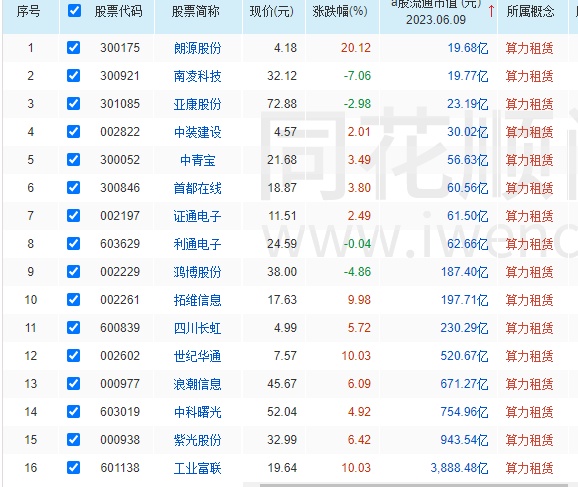The image size is (578, 487).
Task: Select stock code 601138
Action: 120,468
